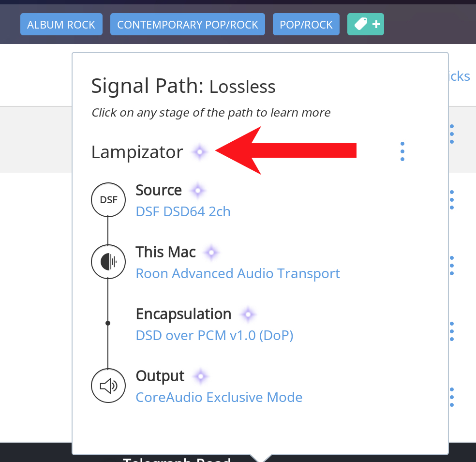The image size is (476, 462).
Task: Click the Output speaker icon
Action: 108,386
